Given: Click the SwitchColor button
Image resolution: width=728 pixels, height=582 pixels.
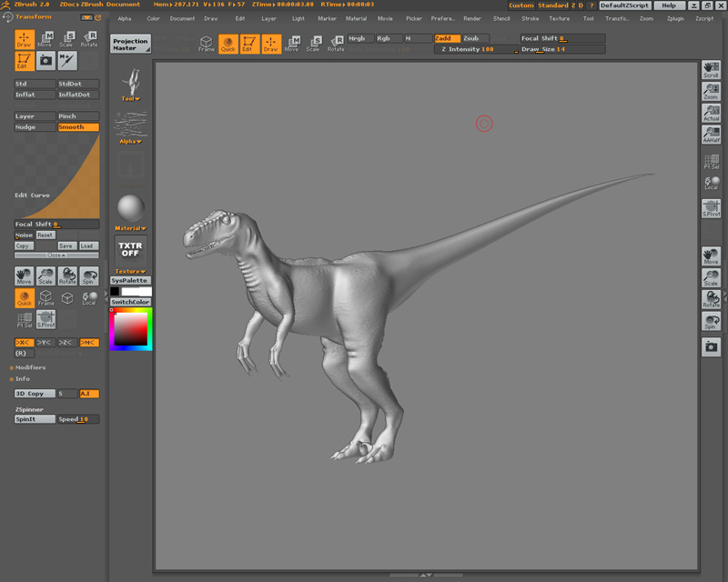Looking at the screenshot, I should coord(130,302).
